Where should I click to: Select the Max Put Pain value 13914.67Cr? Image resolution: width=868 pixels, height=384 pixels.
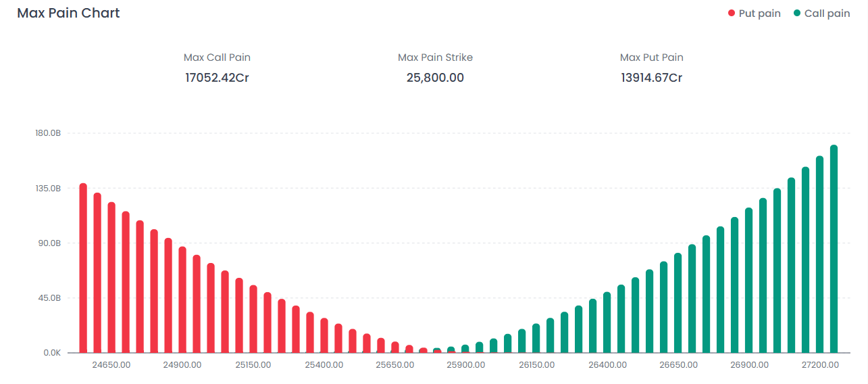(x=651, y=78)
